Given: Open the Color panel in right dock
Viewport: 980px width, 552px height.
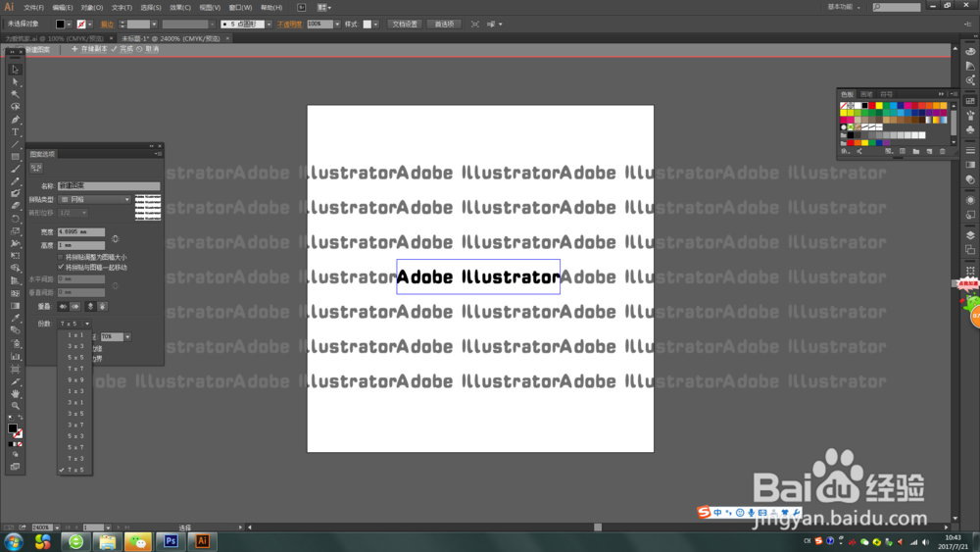Looking at the screenshot, I should pyautogui.click(x=970, y=52).
